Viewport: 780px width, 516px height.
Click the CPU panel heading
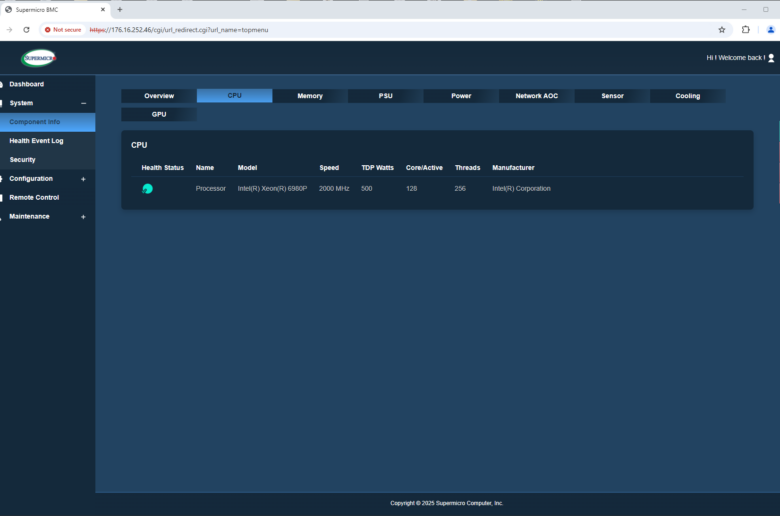139,145
